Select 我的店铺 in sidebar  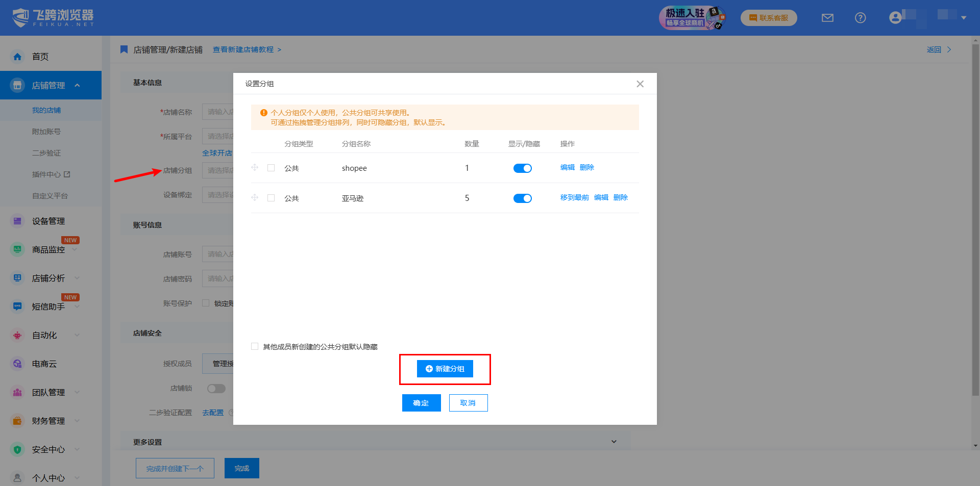point(46,110)
